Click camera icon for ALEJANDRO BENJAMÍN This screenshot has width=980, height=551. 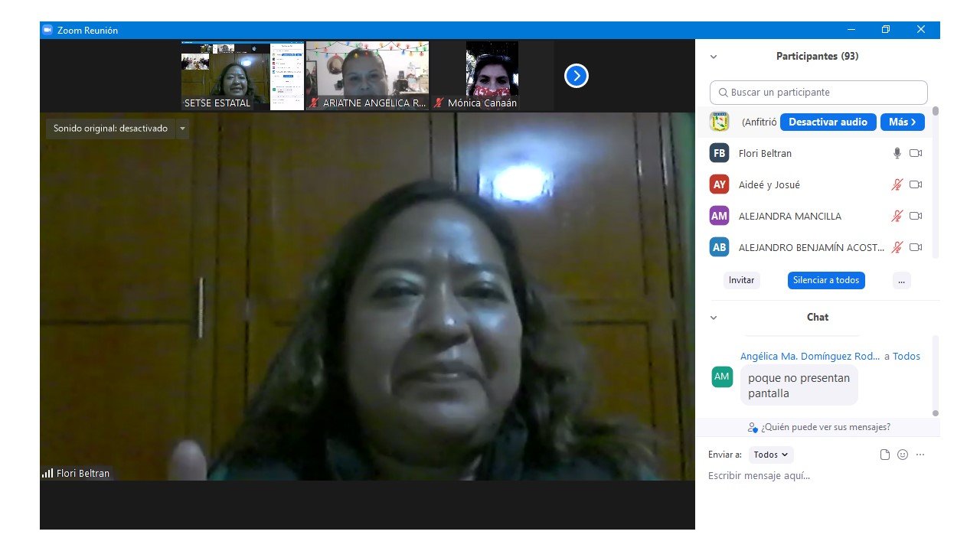pos(916,247)
